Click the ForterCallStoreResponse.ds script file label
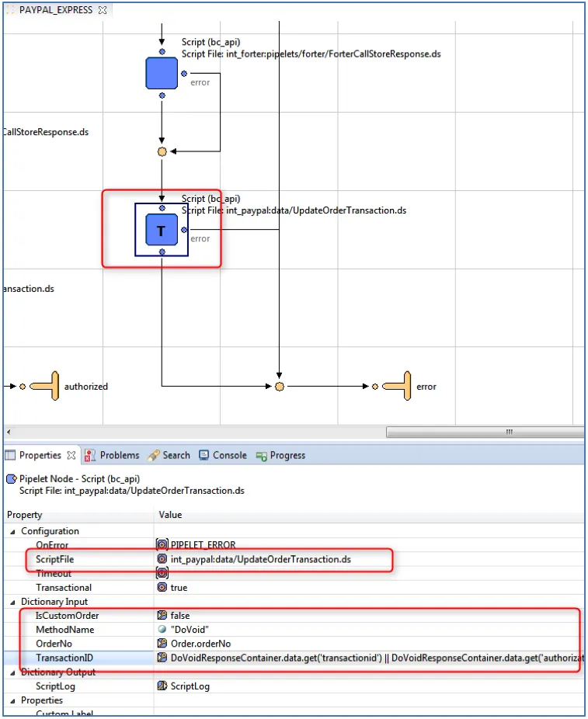 (x=311, y=54)
